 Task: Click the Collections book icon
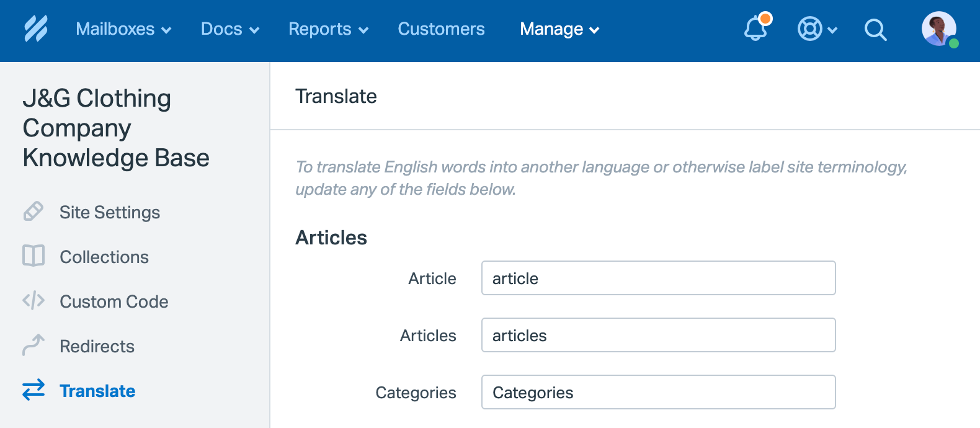(x=33, y=256)
